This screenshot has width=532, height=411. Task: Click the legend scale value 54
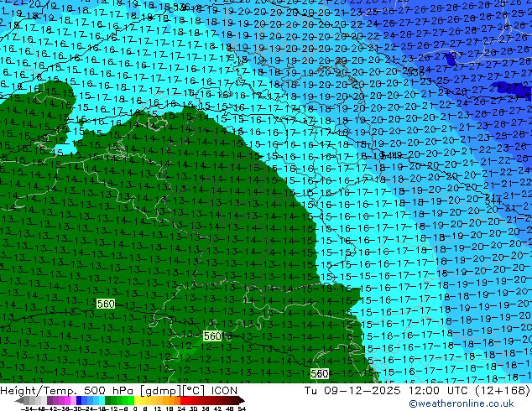coord(242,408)
